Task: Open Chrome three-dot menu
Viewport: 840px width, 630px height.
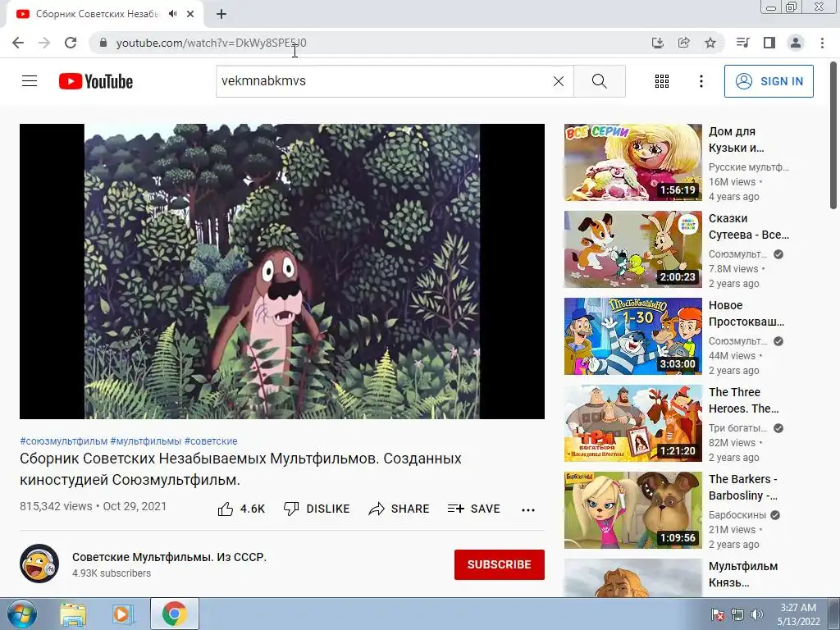Action: point(822,43)
